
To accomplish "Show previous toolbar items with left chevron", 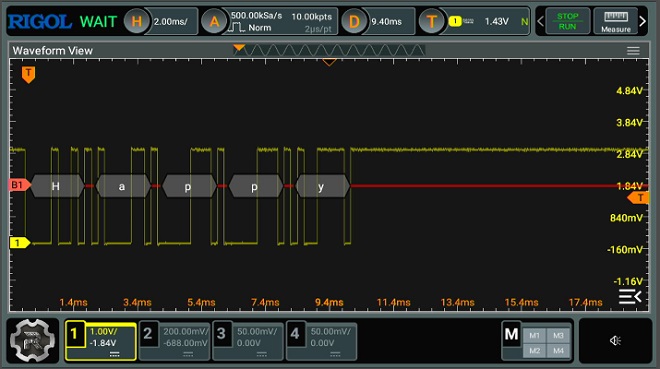I will coord(540,21).
